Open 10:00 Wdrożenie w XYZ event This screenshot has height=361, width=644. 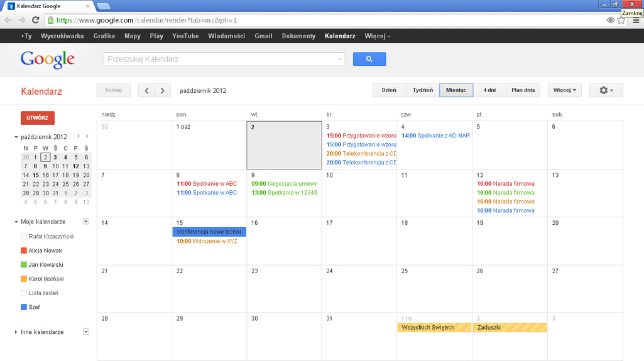207,241
